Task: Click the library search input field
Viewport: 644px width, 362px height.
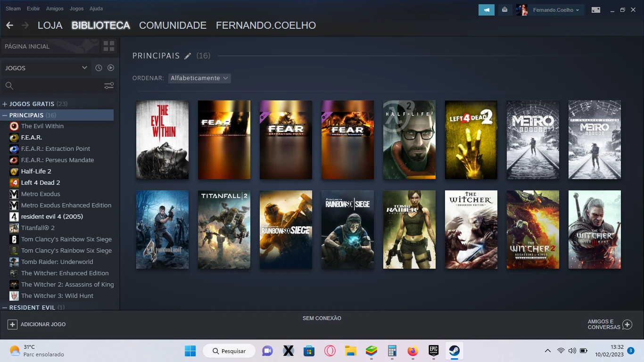Action: (58, 86)
